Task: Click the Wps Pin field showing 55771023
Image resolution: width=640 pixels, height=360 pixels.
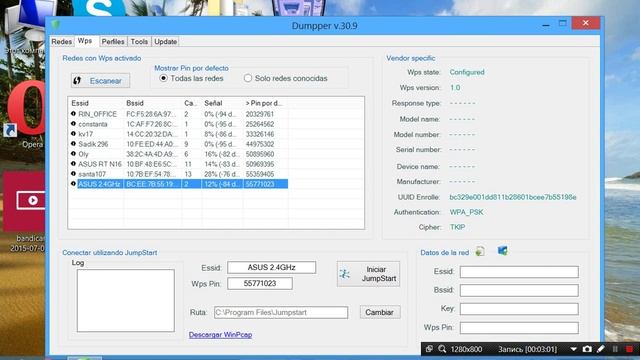Action: point(260,283)
